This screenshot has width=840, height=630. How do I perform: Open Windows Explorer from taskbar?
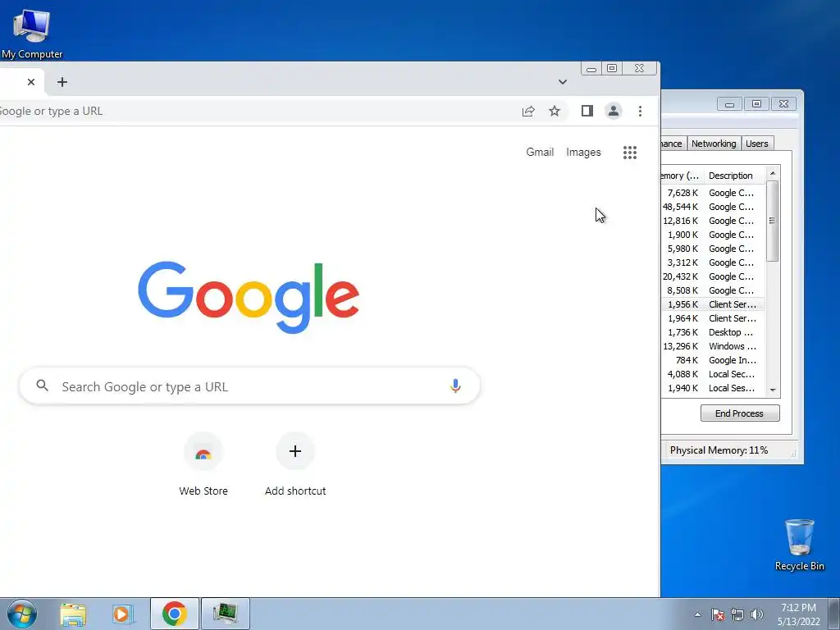click(73, 614)
